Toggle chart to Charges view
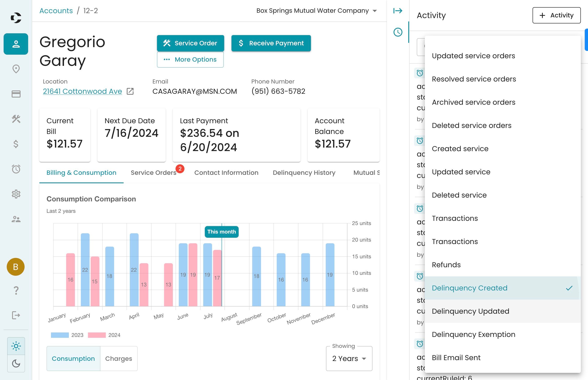The height and width of the screenshot is (380, 588). (x=118, y=358)
